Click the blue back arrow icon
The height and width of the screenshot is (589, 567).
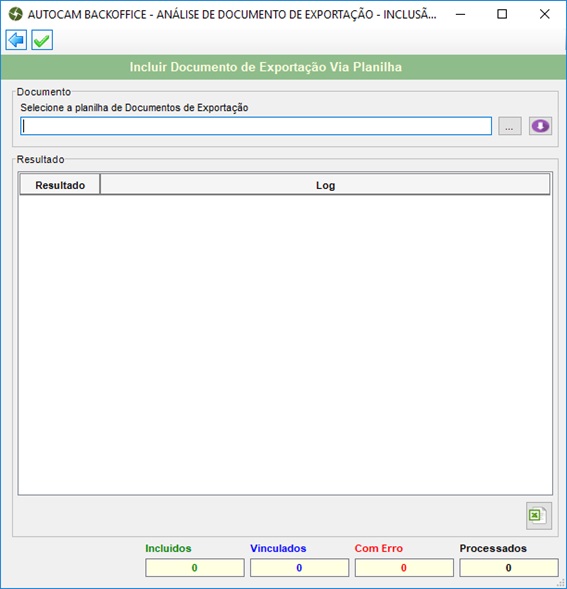[16, 40]
